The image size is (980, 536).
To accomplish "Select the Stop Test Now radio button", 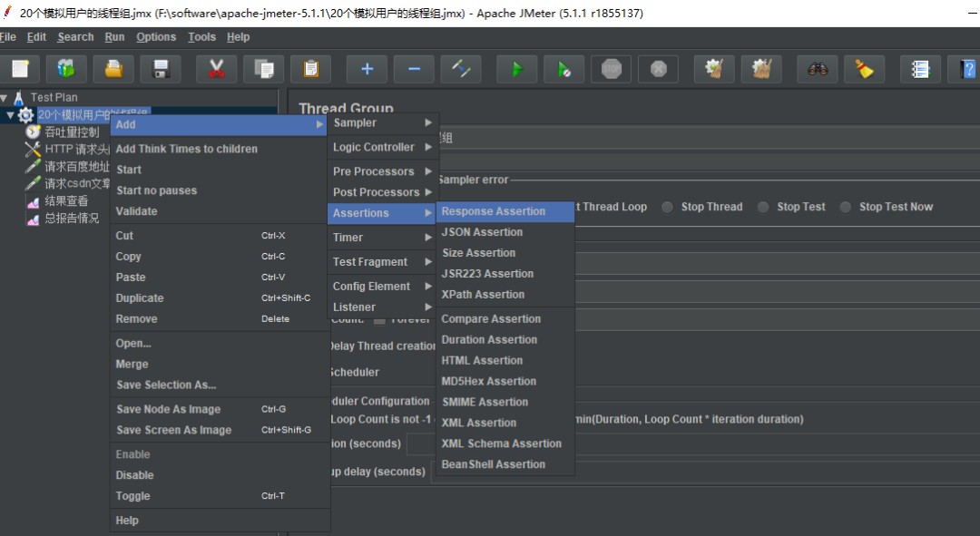I will (x=846, y=207).
